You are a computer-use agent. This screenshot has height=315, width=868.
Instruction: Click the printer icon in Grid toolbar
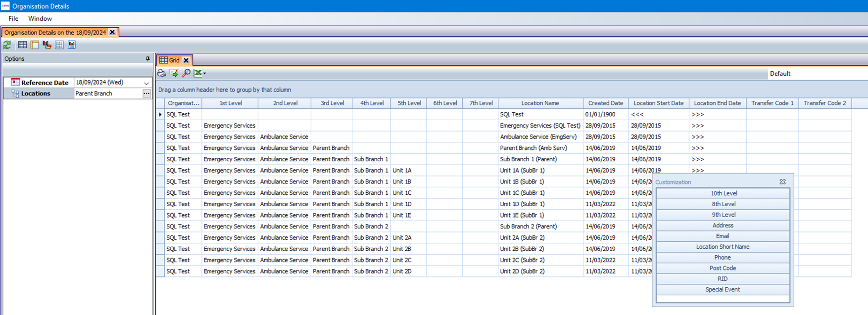162,73
